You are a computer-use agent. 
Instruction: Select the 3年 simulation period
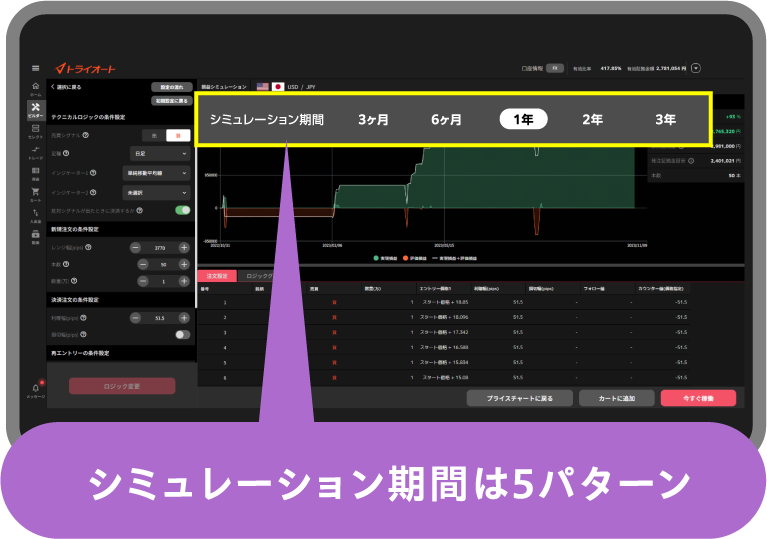[665, 119]
